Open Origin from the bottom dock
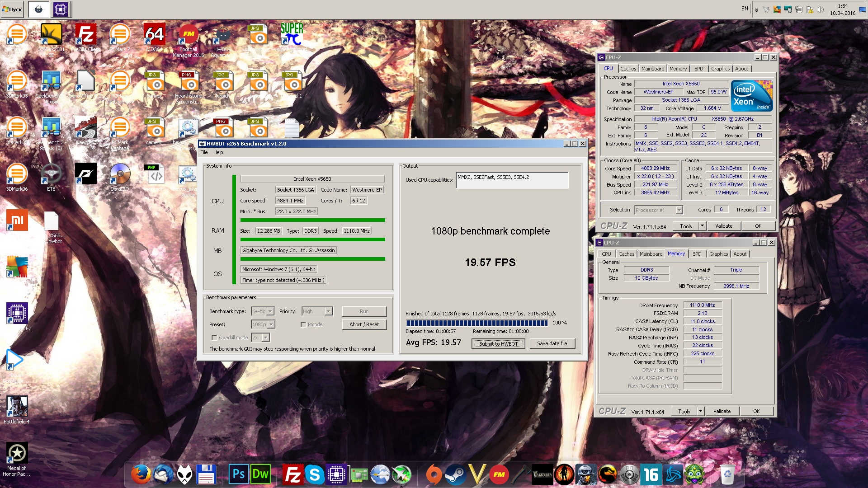 pos(434,474)
